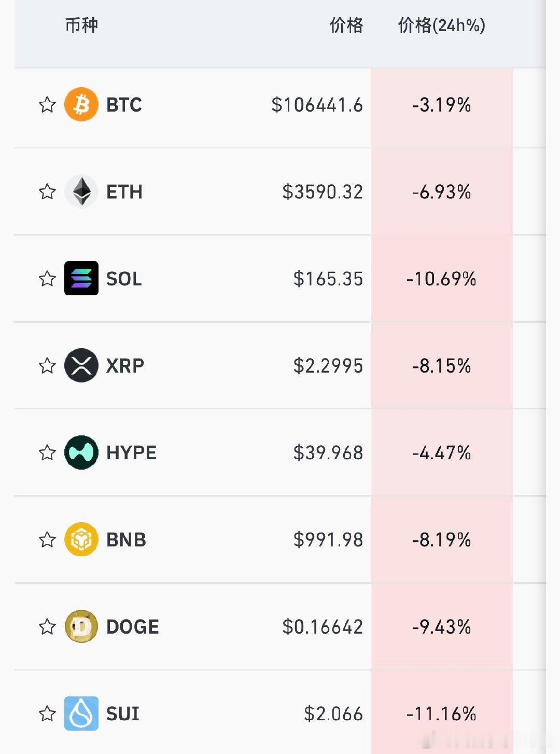
Task: Click the HYPE token logo
Action: pyautogui.click(x=81, y=453)
